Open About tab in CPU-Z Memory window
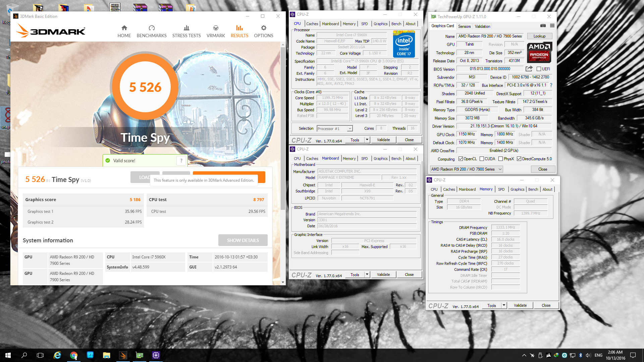This screenshot has width=644, height=362. 547,189
